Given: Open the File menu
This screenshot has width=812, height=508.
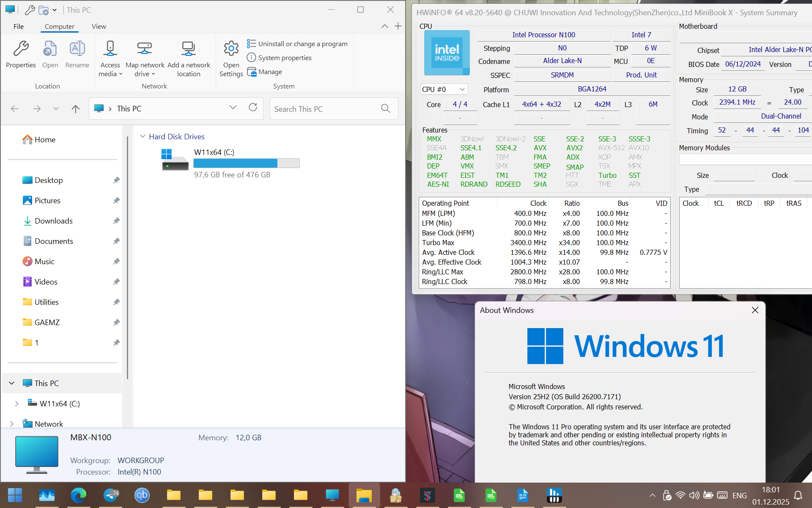Looking at the screenshot, I should click(x=18, y=26).
